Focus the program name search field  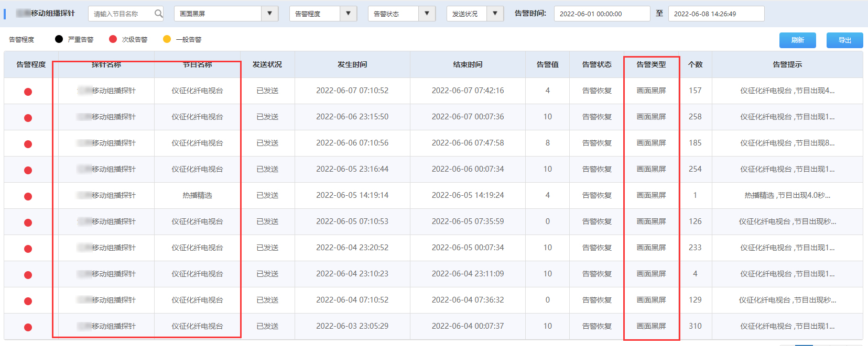click(x=123, y=14)
